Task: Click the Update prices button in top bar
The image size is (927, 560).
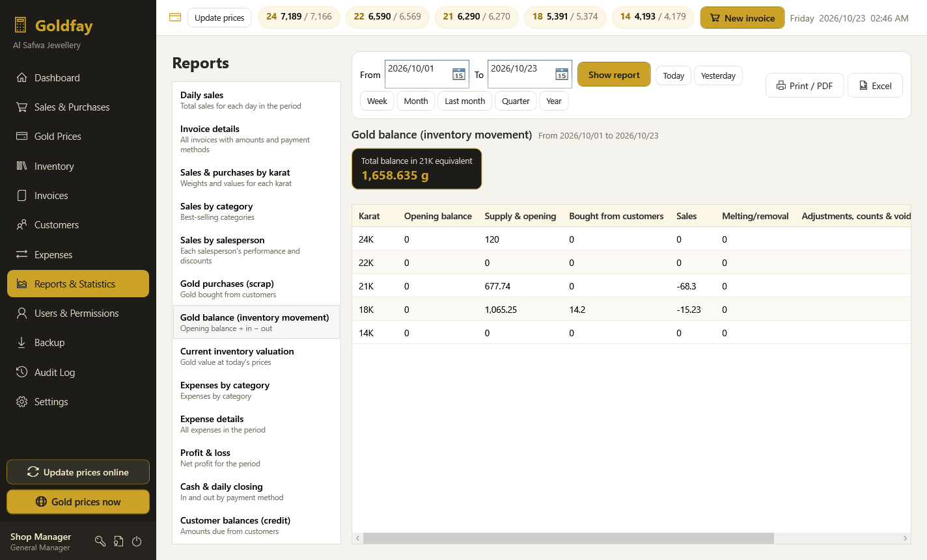Action: (x=219, y=18)
